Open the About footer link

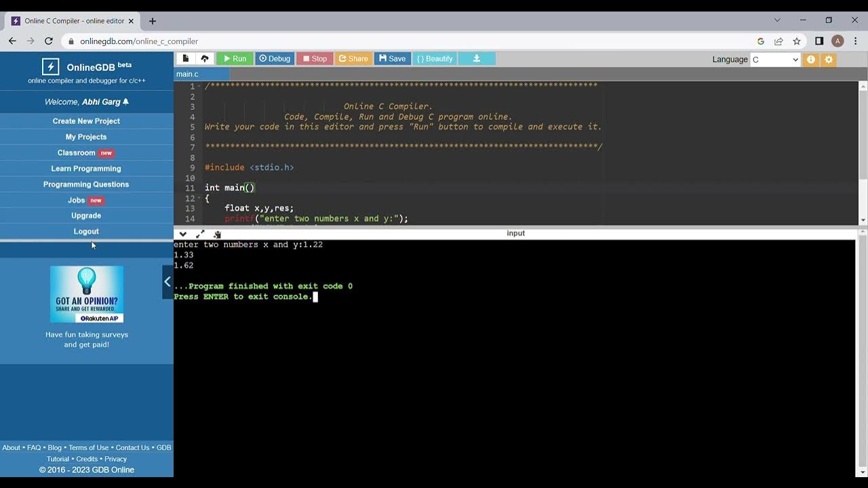(12, 447)
